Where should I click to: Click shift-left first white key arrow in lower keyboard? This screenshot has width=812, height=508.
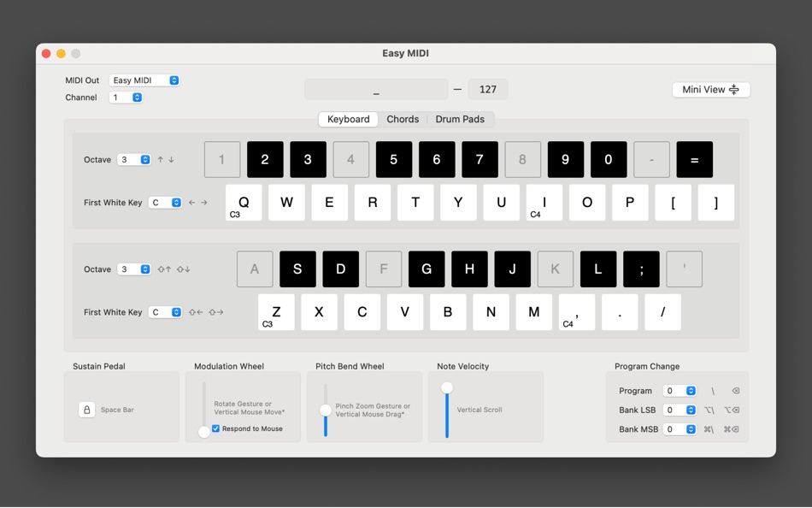click(196, 312)
